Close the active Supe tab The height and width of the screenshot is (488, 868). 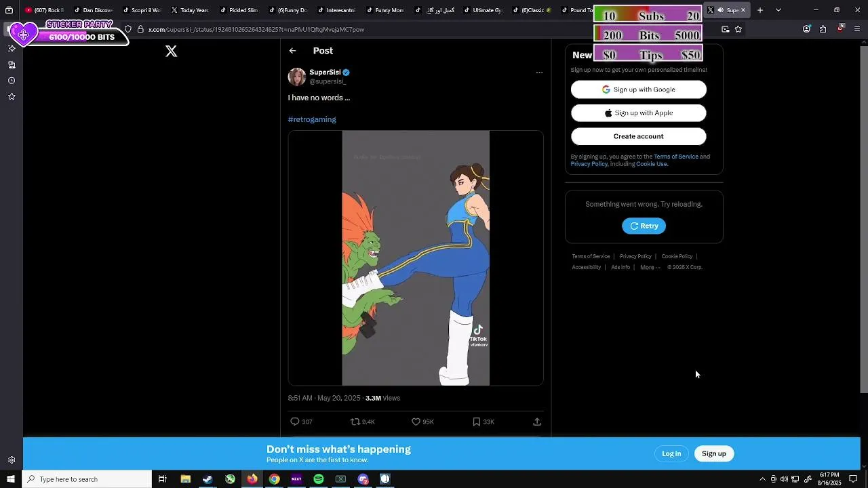click(743, 10)
